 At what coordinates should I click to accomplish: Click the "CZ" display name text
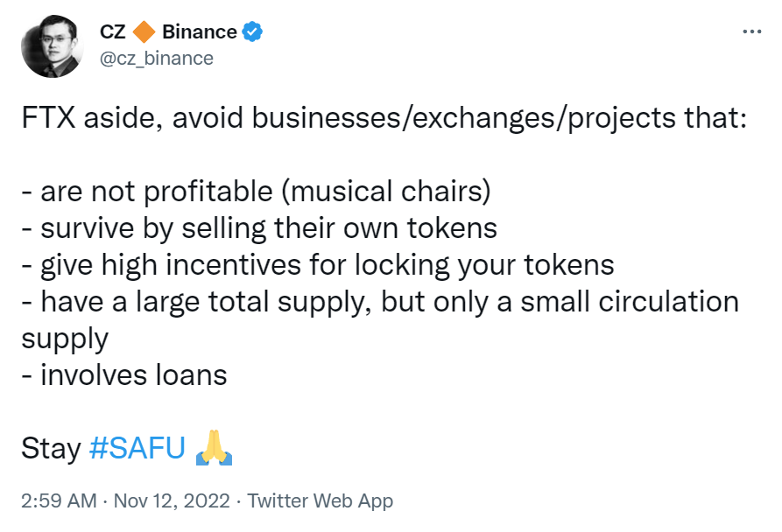click(x=113, y=31)
